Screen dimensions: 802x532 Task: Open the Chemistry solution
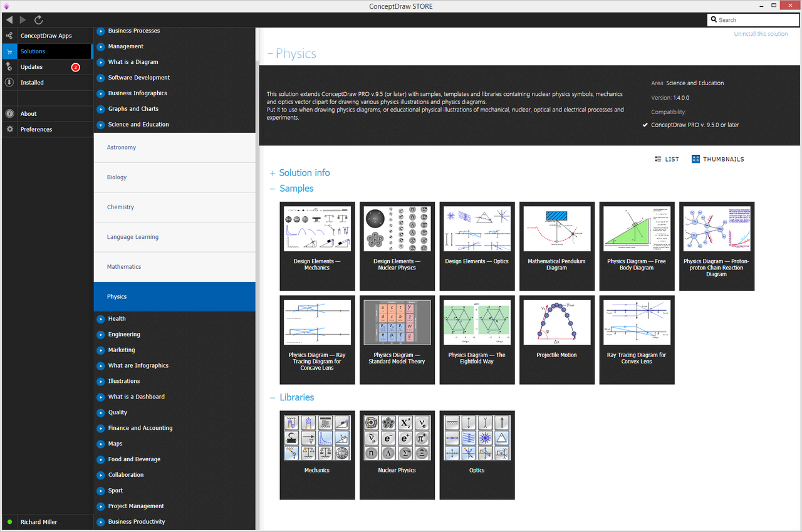point(175,207)
